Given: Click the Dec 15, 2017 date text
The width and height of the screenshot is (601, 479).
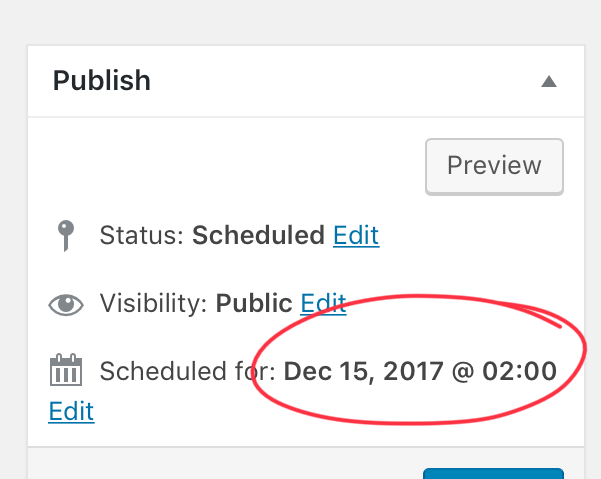Looking at the screenshot, I should (361, 372).
